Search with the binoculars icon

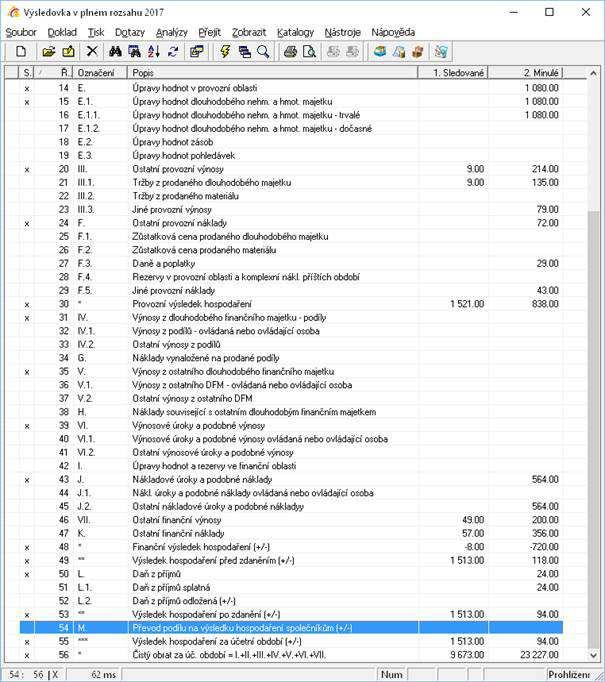pos(115,52)
